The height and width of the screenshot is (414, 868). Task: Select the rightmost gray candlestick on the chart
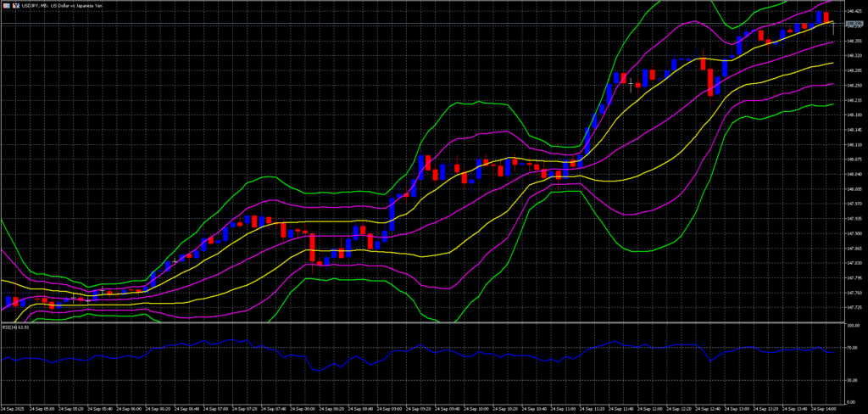click(835, 28)
